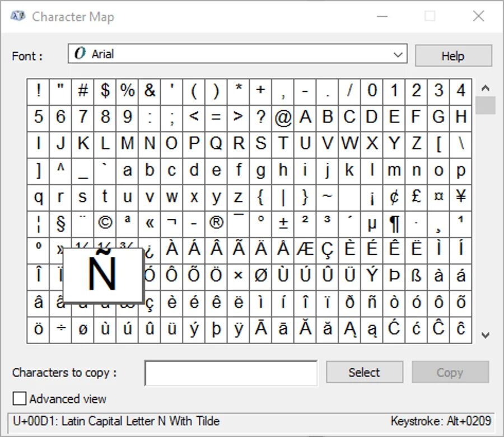Viewport: 504px width, 437px height.
Task: Select the ß sharp s character
Action: click(x=416, y=276)
